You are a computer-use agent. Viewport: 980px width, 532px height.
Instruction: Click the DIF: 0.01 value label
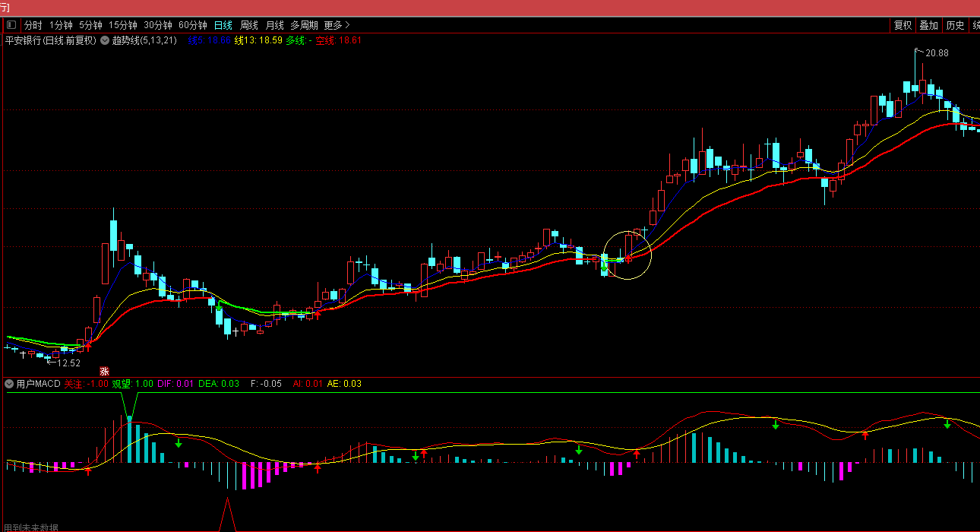click(x=175, y=384)
